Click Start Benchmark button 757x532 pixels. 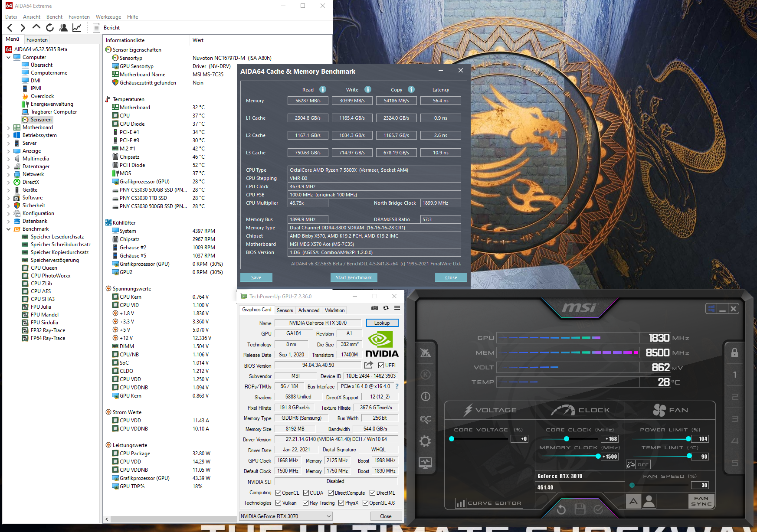coord(354,277)
